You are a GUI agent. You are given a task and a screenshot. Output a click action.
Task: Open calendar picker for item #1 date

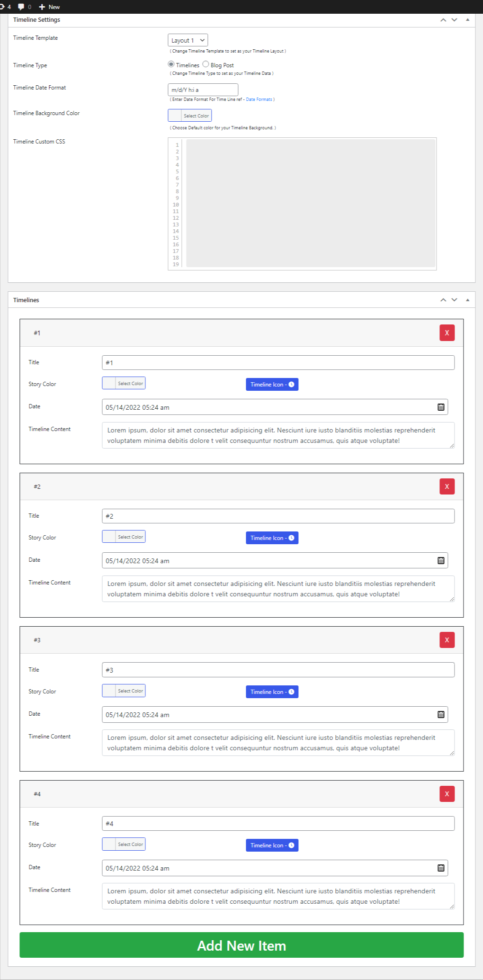[441, 407]
